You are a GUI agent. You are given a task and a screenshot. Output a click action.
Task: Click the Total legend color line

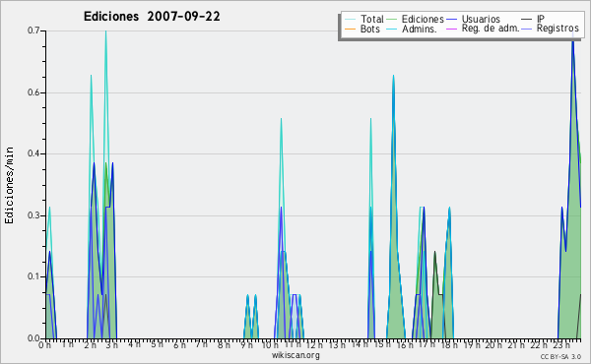(x=350, y=20)
